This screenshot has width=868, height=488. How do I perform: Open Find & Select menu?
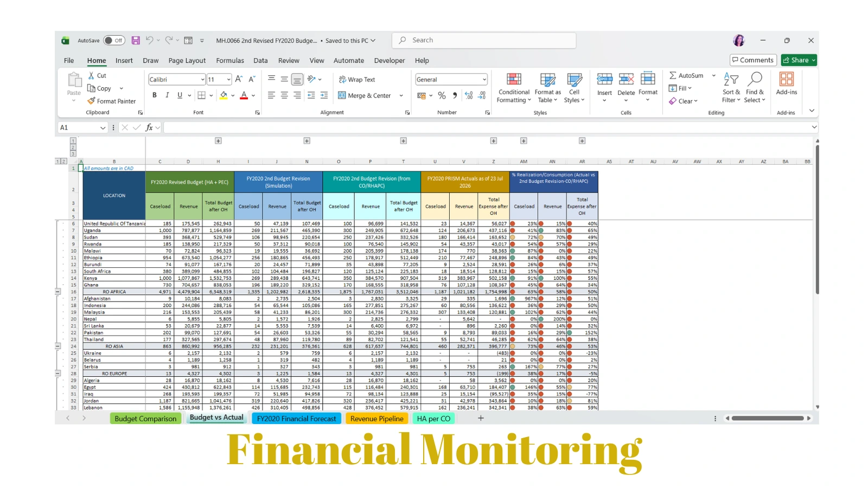[x=755, y=88]
